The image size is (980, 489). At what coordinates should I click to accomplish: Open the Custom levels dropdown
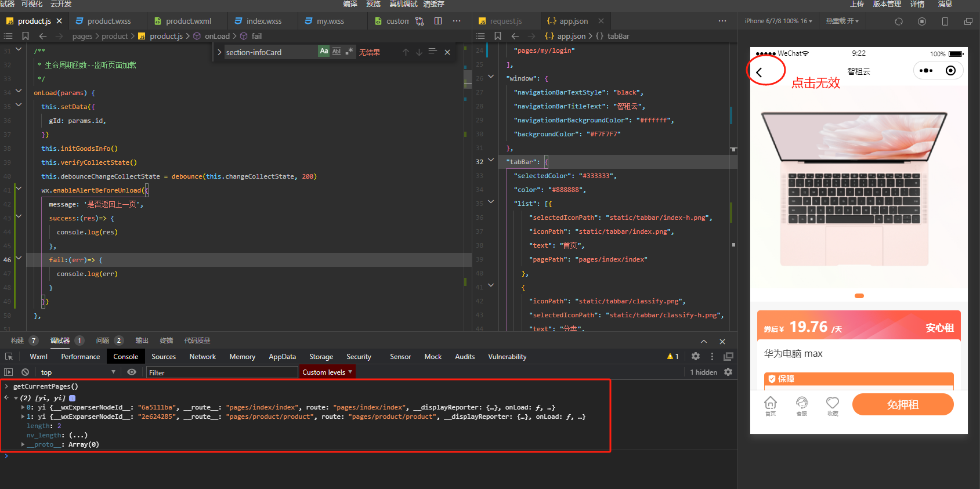point(327,372)
